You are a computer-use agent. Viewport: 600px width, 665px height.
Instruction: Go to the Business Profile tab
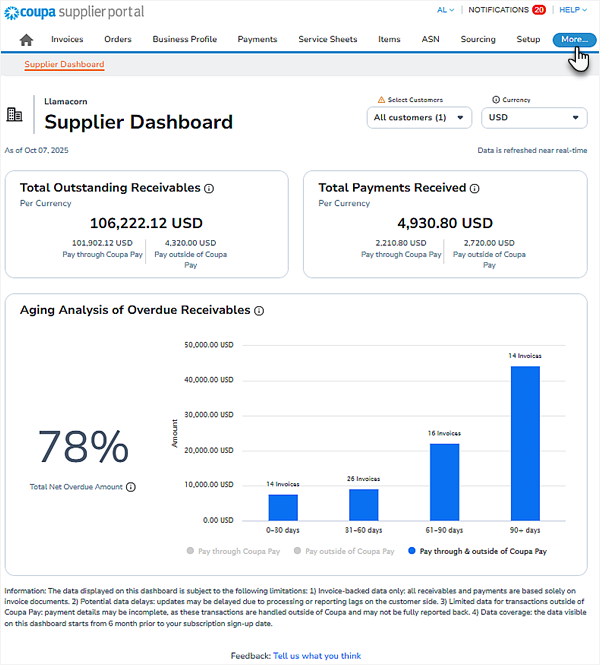pos(184,40)
